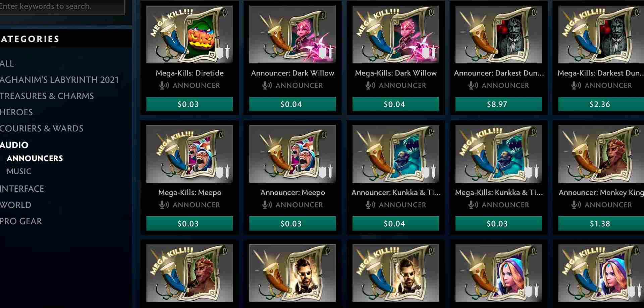Select the Announcer: Monkey King item icon
This screenshot has height=308, width=644.
[x=601, y=154]
